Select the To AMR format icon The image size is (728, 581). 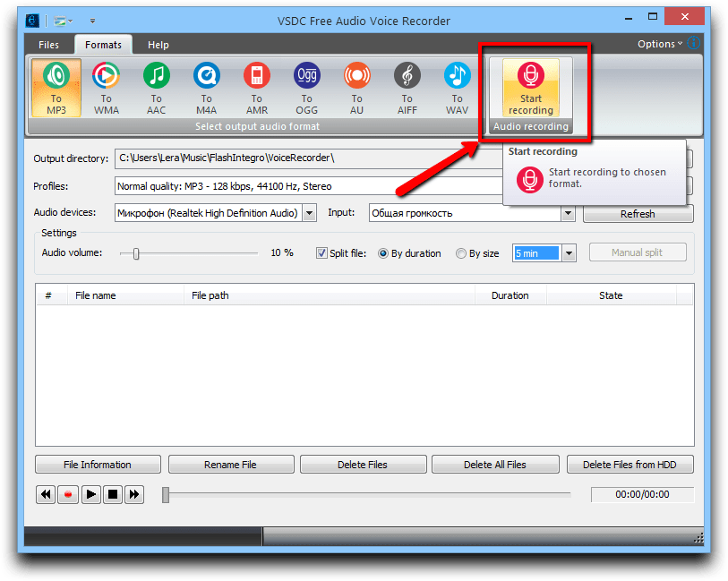pyautogui.click(x=256, y=87)
